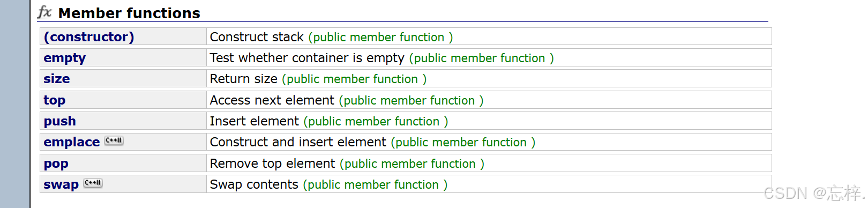The image size is (868, 208).
Task: Click the C++11 badge next to emplace
Action: click(x=114, y=140)
